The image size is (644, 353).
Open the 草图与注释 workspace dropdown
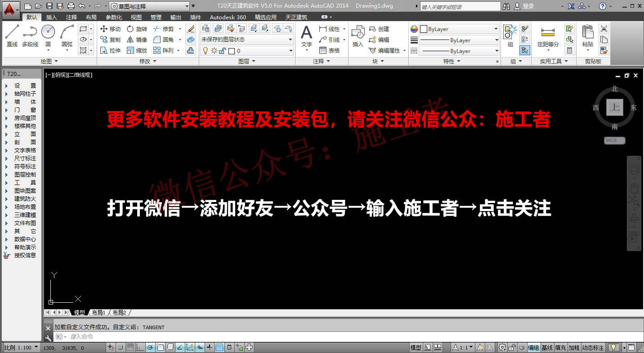(x=149, y=6)
